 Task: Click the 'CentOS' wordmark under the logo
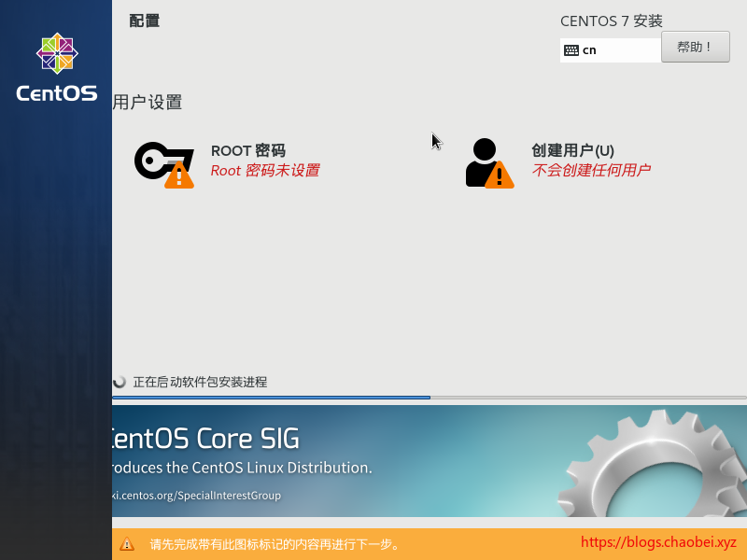(57, 92)
